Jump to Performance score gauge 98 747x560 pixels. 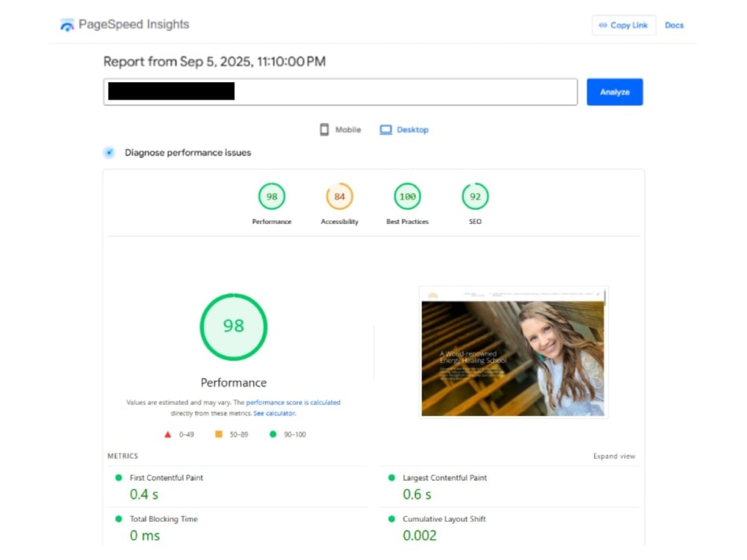[x=272, y=196]
